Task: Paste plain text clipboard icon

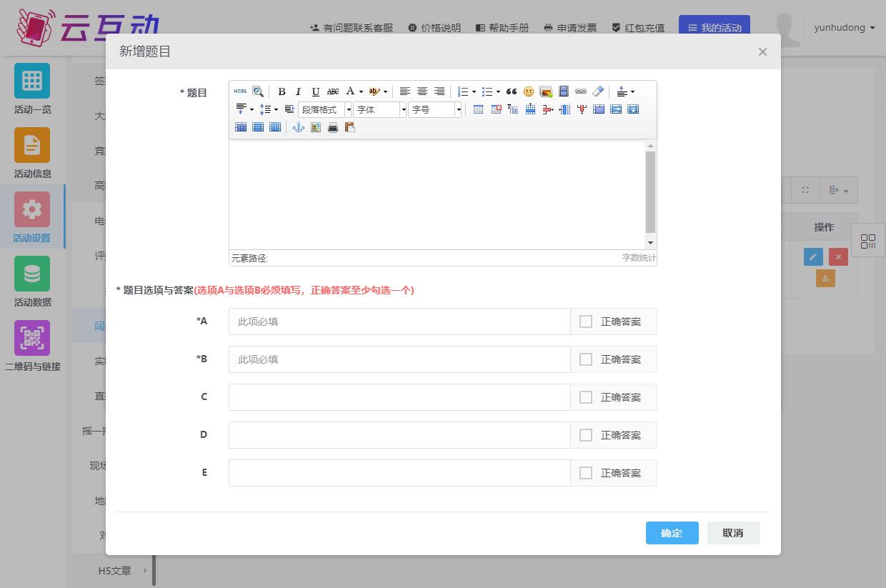Action: (349, 127)
